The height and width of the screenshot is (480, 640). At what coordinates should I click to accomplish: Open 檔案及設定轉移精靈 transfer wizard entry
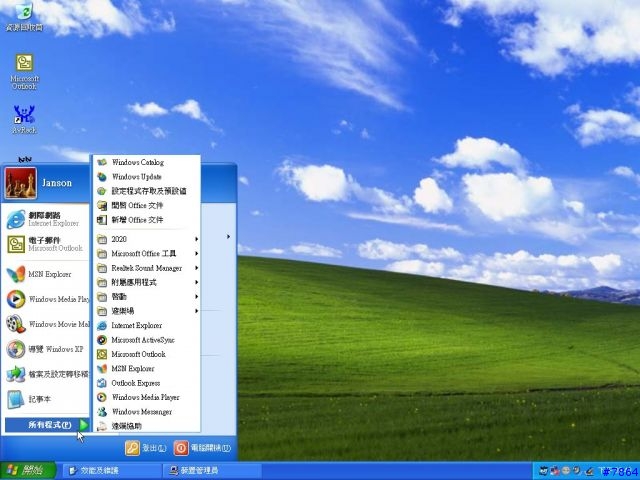(46, 374)
